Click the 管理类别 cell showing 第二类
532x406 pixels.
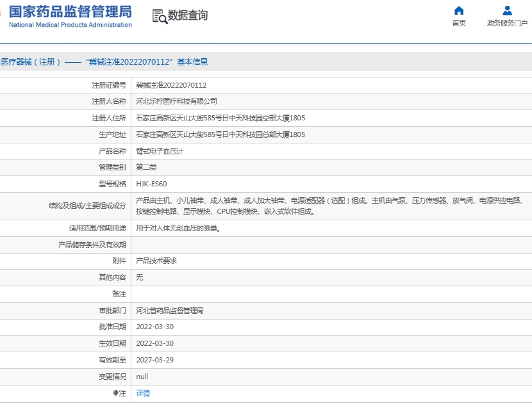tap(145, 167)
